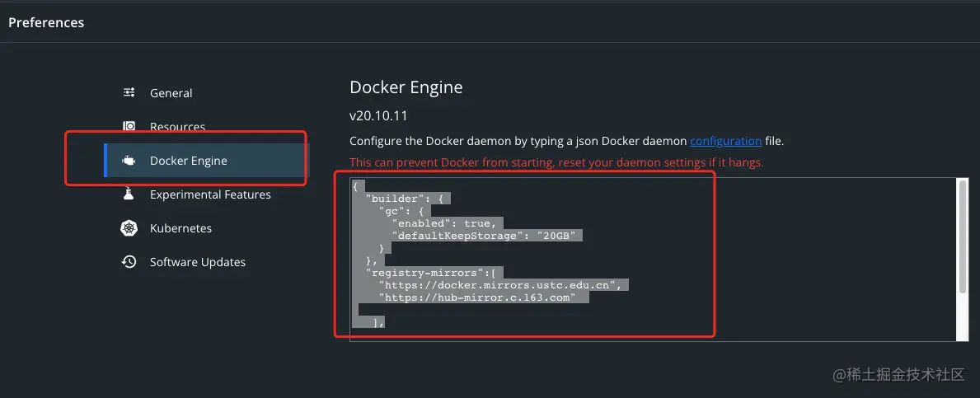Click the "registry-mirrors" key line

pos(434,272)
